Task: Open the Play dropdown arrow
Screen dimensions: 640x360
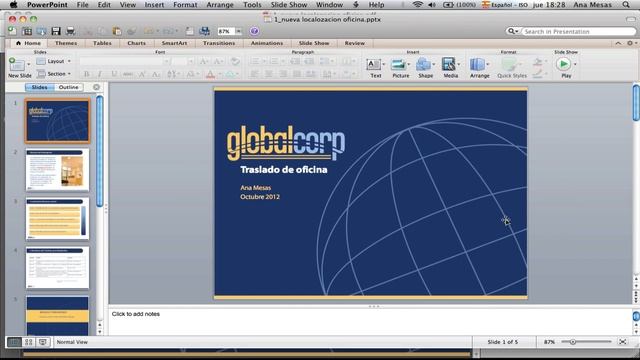Action: [x=575, y=64]
